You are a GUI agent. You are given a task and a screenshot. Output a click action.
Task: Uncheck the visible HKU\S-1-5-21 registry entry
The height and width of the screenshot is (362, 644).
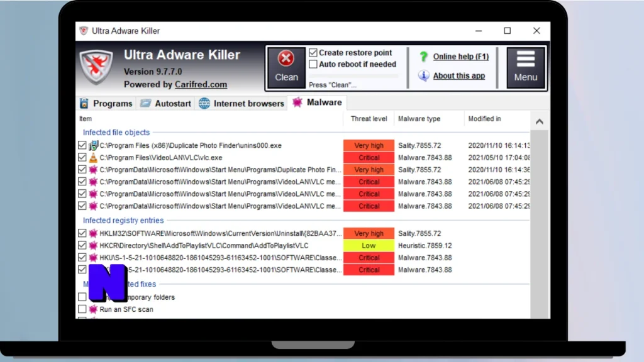(82, 258)
